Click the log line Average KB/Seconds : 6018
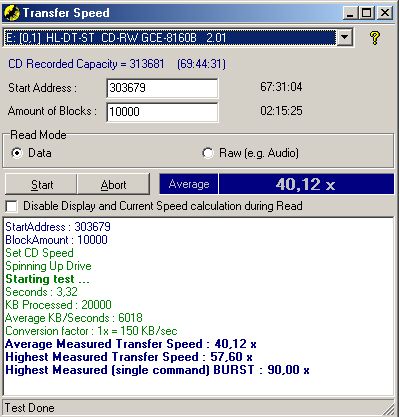 [x=74, y=318]
